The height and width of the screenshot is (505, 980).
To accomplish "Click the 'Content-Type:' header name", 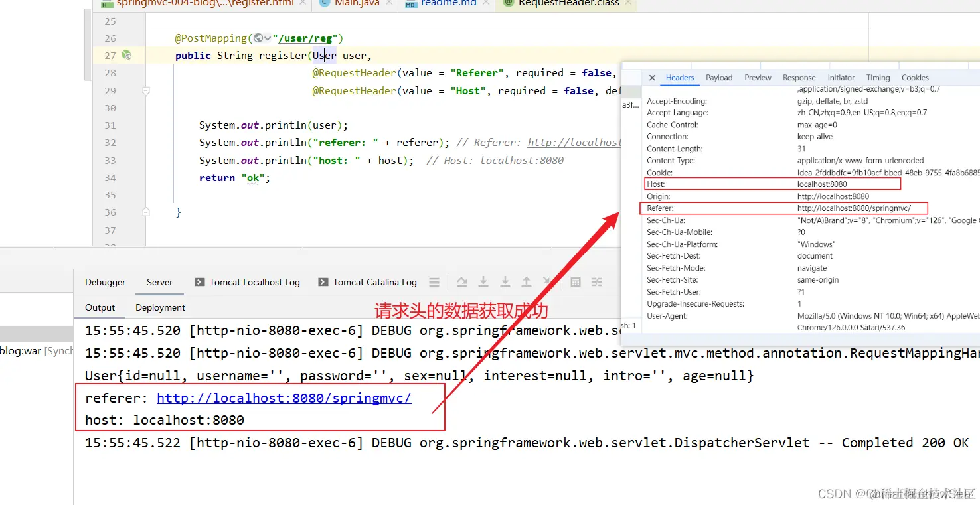I will [671, 161].
